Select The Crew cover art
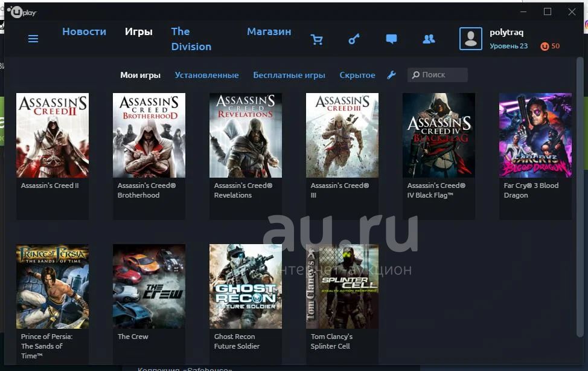The width and height of the screenshot is (588, 371). [149, 286]
